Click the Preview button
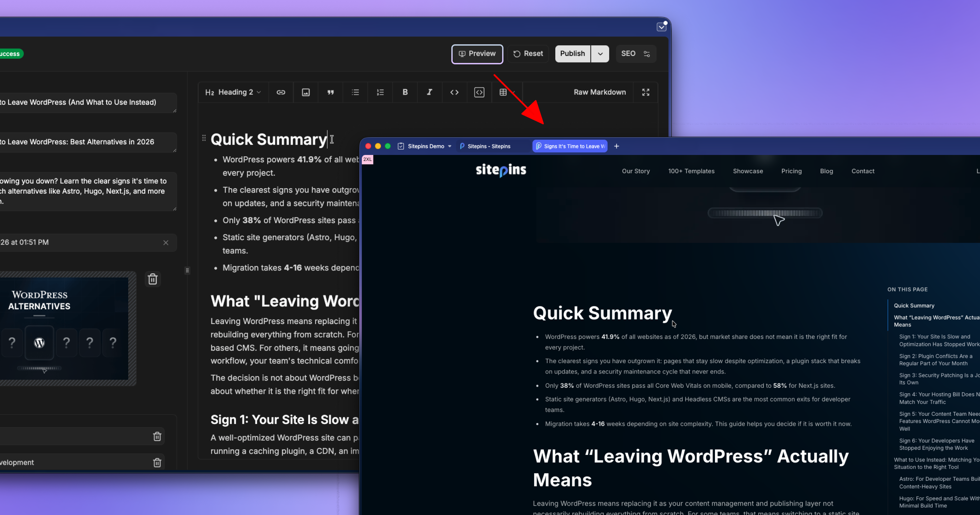 [477, 54]
